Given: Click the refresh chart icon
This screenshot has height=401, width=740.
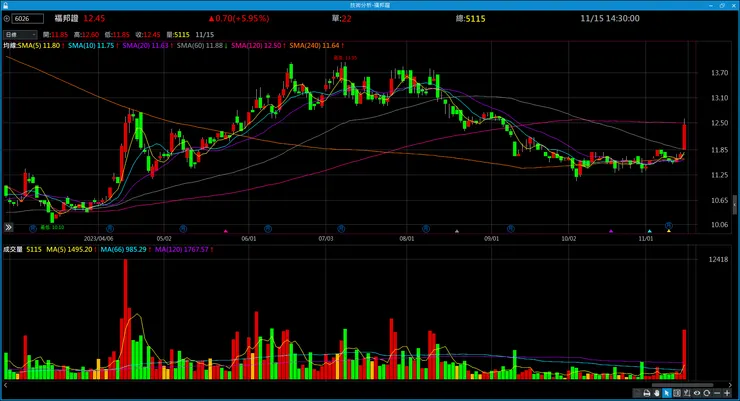Looking at the screenshot, I should point(706,393).
